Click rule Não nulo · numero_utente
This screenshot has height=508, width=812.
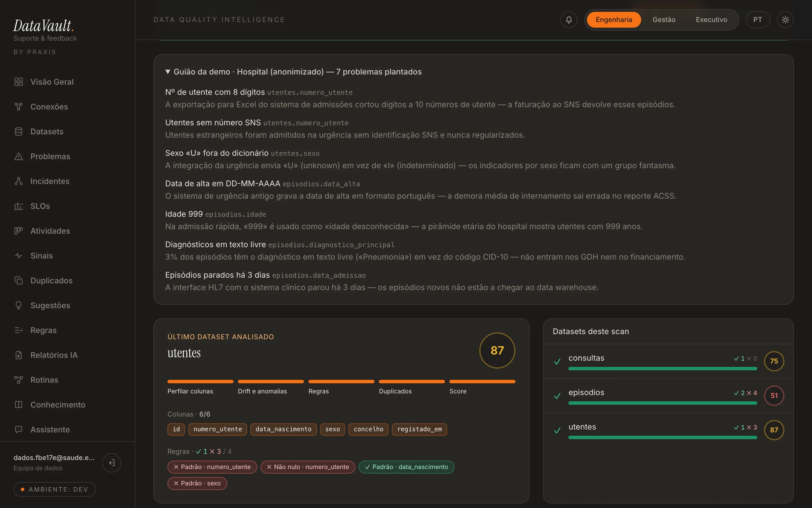(x=308, y=467)
